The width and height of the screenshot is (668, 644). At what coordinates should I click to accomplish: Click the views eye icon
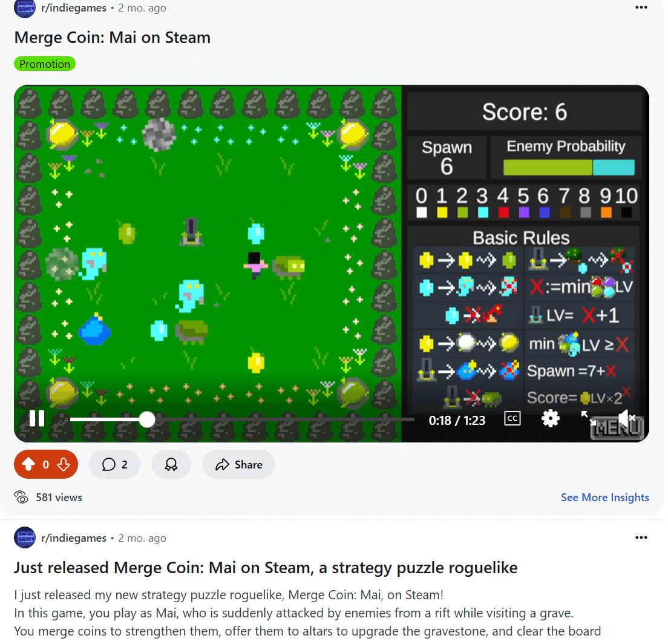click(21, 497)
